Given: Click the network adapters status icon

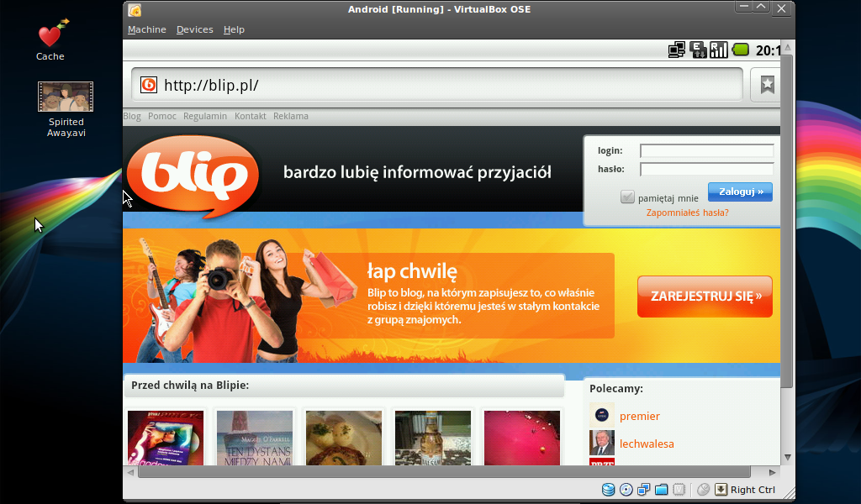Looking at the screenshot, I should pyautogui.click(x=643, y=490).
